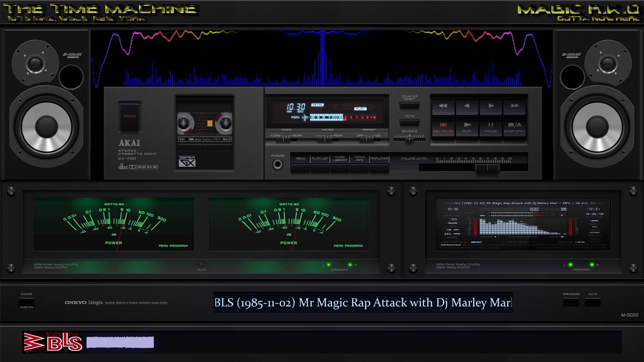Click the VOLUME LEVEL slider handle
The width and height of the screenshot is (644, 362).
click(x=487, y=167)
